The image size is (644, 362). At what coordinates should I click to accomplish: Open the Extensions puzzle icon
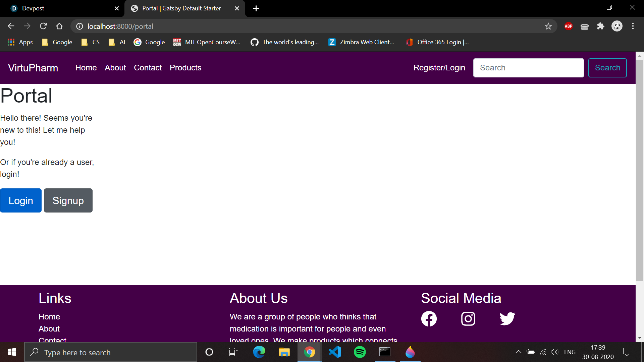600,26
